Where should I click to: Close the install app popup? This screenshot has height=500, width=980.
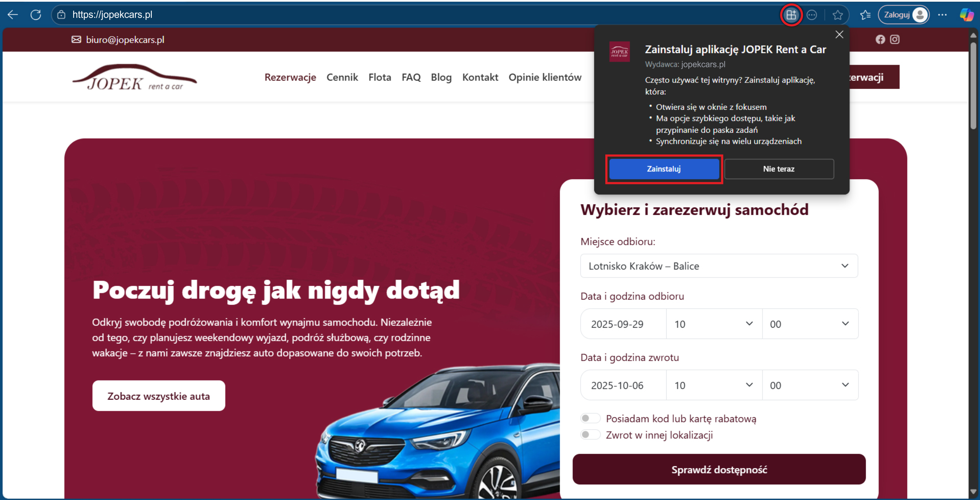839,35
